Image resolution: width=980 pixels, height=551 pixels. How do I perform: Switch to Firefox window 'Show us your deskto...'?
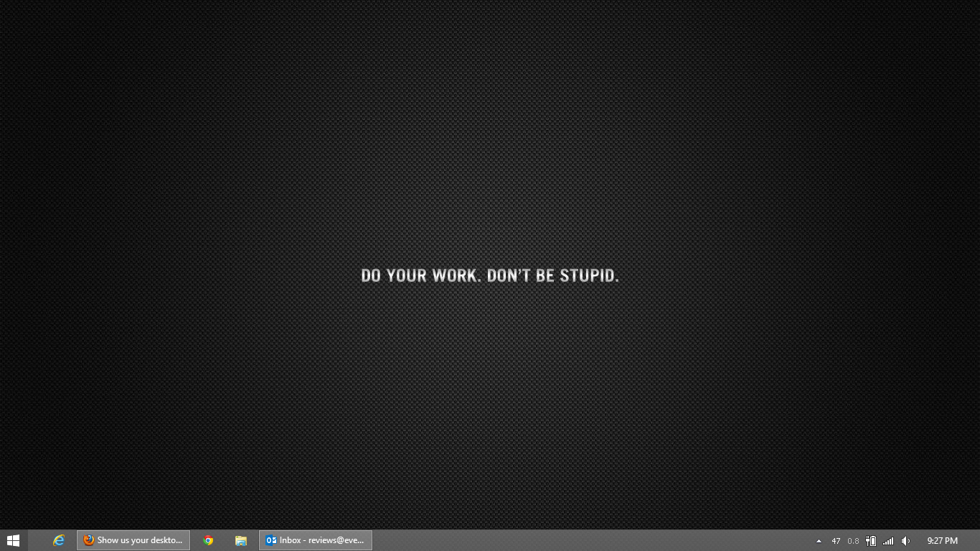coord(133,540)
